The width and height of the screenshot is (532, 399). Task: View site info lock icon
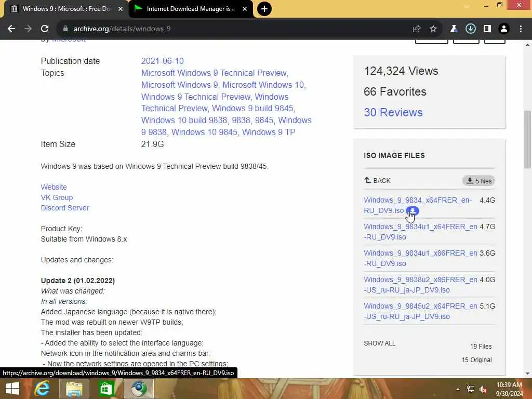click(x=65, y=29)
